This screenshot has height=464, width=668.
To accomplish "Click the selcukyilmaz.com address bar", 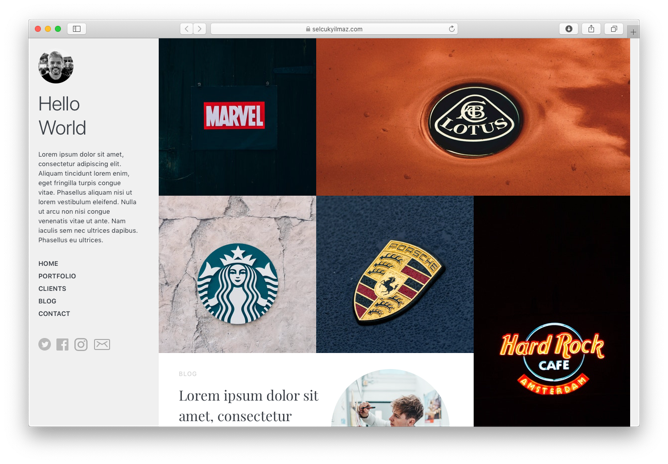I will coord(334,29).
